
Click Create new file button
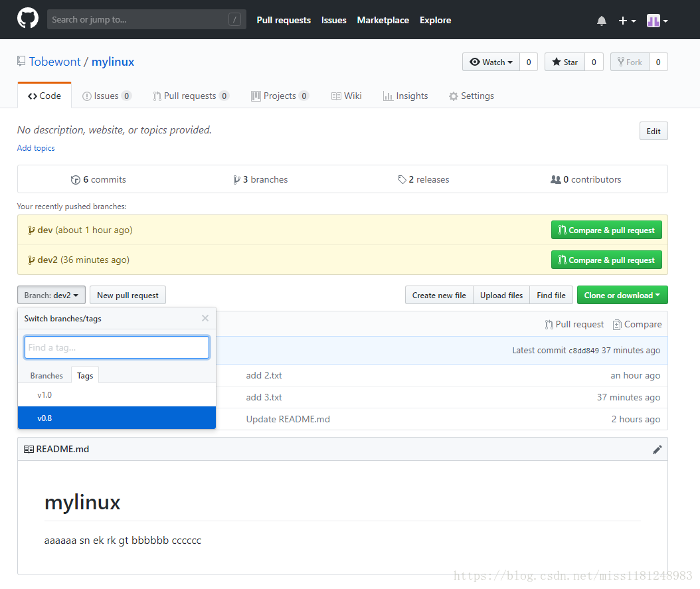coord(439,295)
